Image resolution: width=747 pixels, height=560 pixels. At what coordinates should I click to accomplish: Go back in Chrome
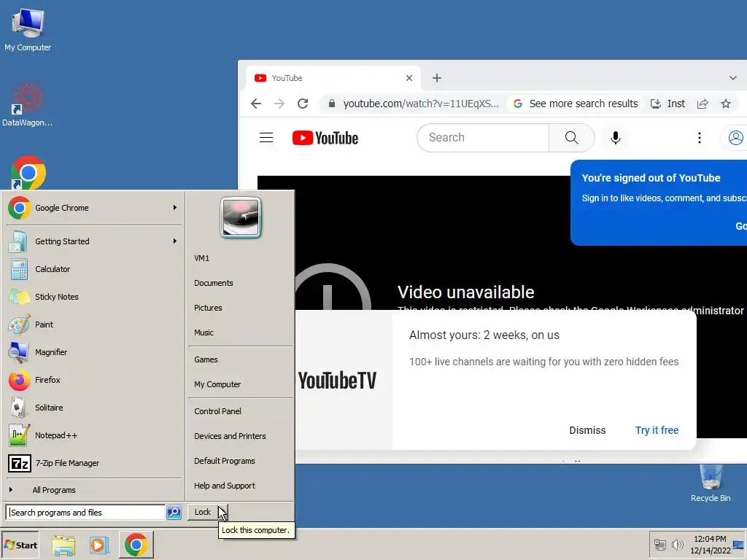pyautogui.click(x=256, y=104)
